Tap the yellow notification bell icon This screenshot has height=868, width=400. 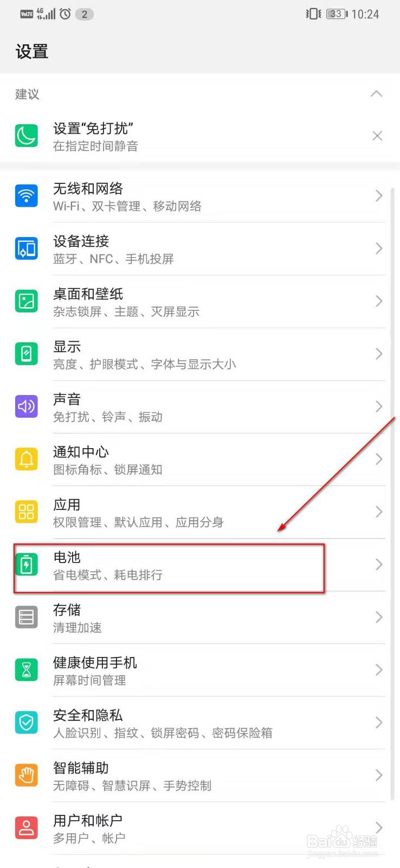click(x=27, y=459)
